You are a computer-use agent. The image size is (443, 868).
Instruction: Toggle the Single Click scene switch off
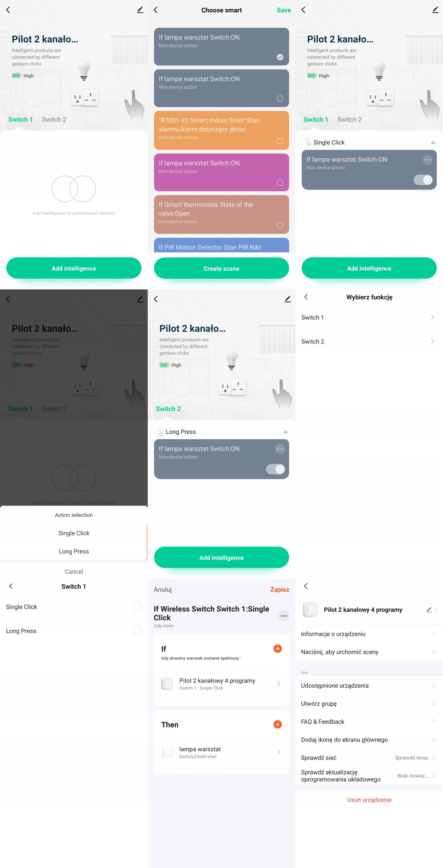click(423, 180)
